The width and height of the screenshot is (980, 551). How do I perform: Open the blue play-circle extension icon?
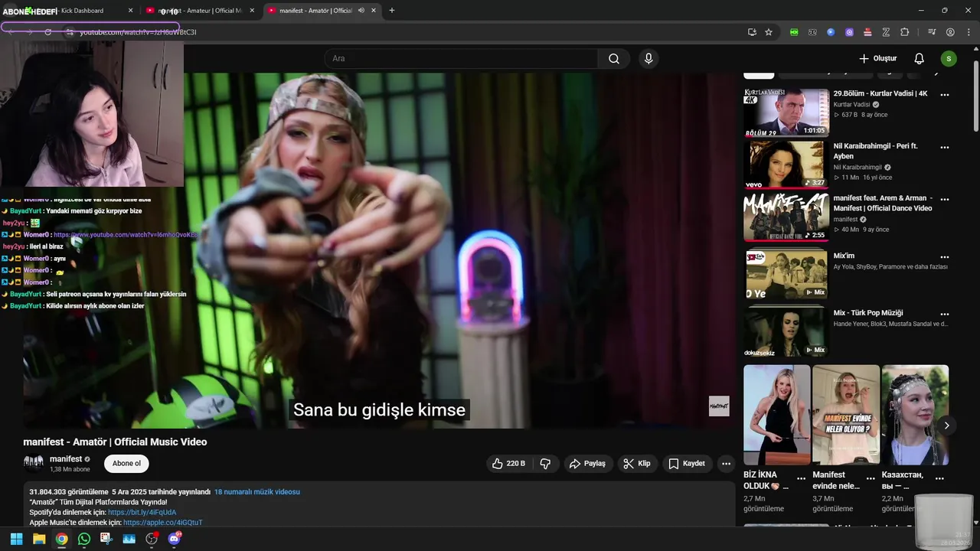831,32
